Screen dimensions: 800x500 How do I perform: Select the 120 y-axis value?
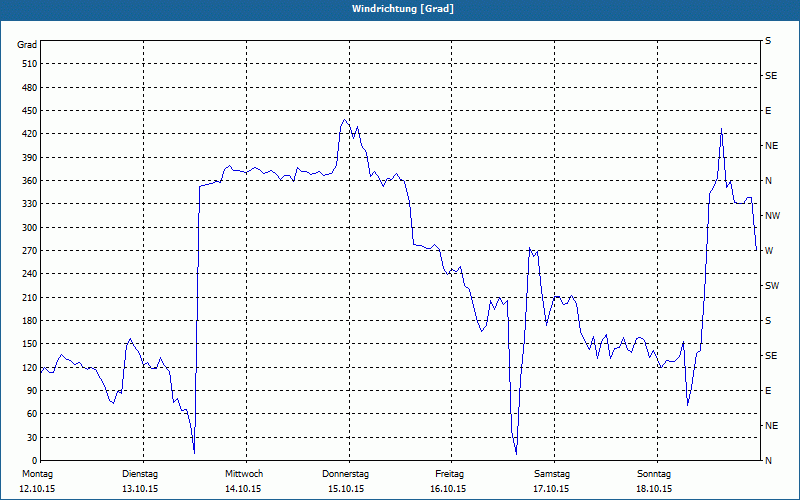click(x=29, y=367)
